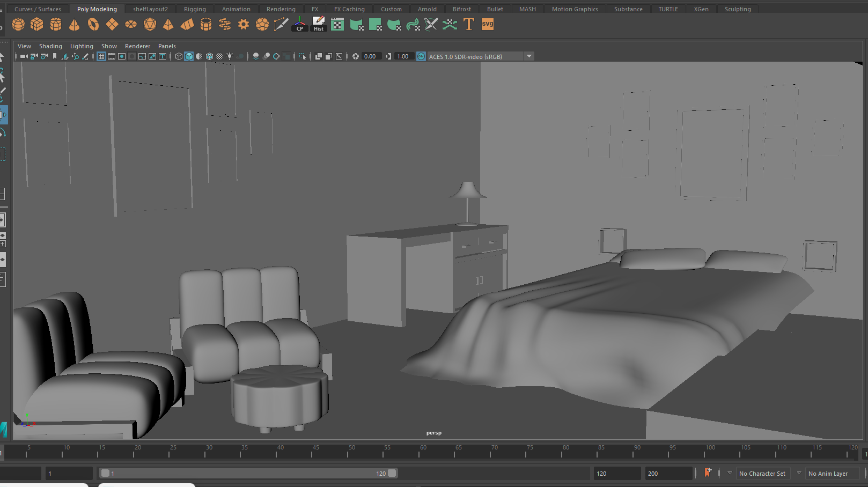Image resolution: width=868 pixels, height=487 pixels.
Task: Add a polygon cylinder from the shelf
Action: click(56, 24)
